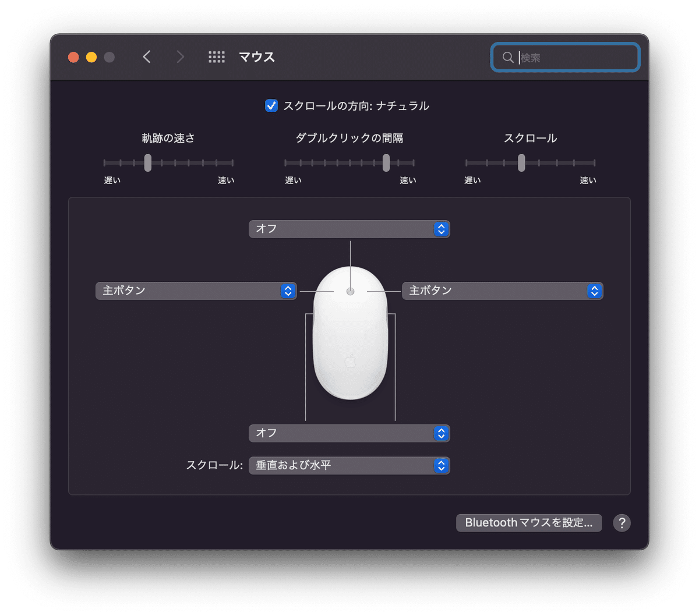Click the マウス window title
699x616 pixels.
pyautogui.click(x=257, y=57)
